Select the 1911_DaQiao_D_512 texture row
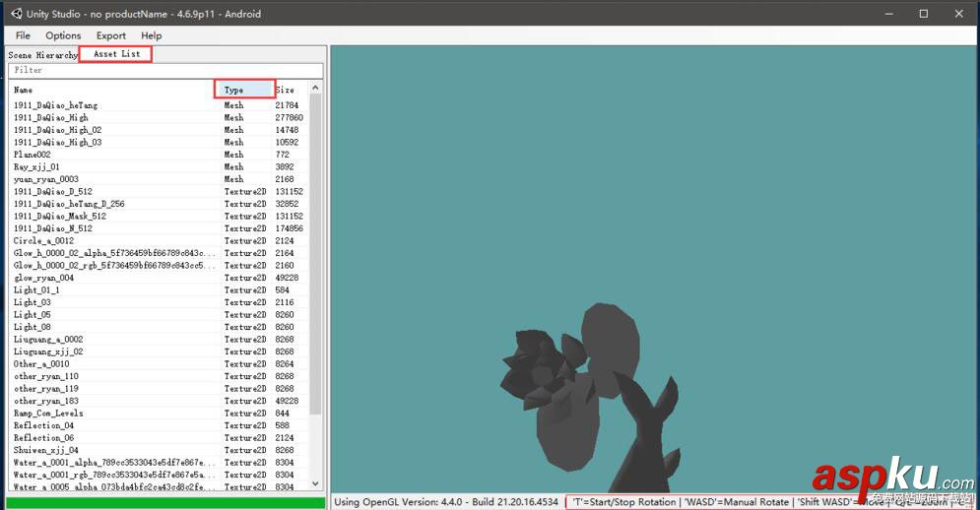980x510 pixels. [160, 191]
